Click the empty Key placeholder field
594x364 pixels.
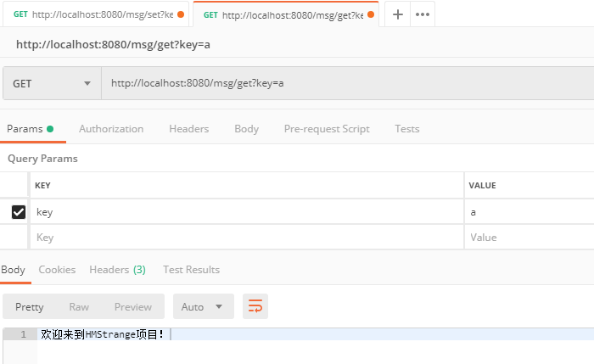pos(247,237)
